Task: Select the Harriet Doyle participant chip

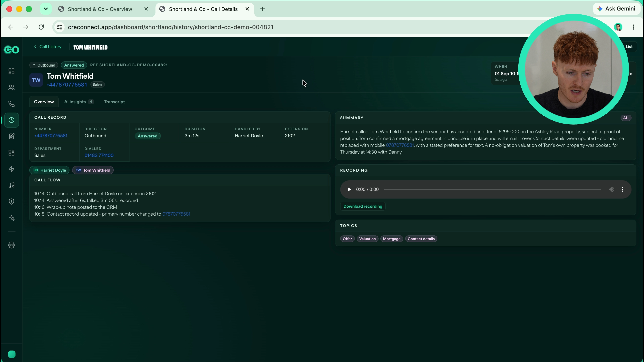Action: [49, 170]
